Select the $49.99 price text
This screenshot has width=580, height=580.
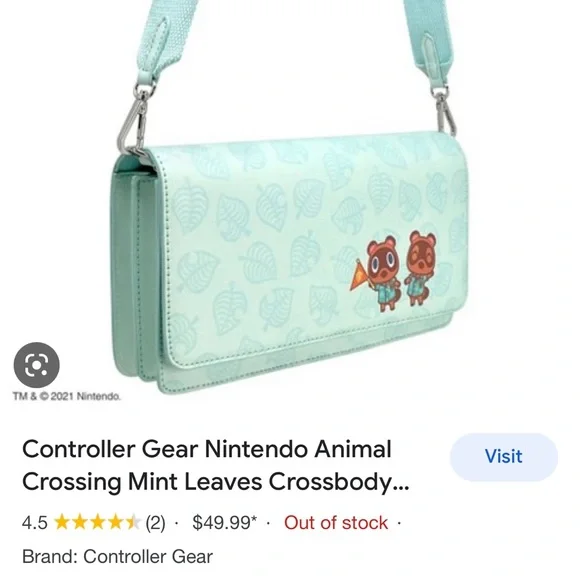[x=224, y=523]
